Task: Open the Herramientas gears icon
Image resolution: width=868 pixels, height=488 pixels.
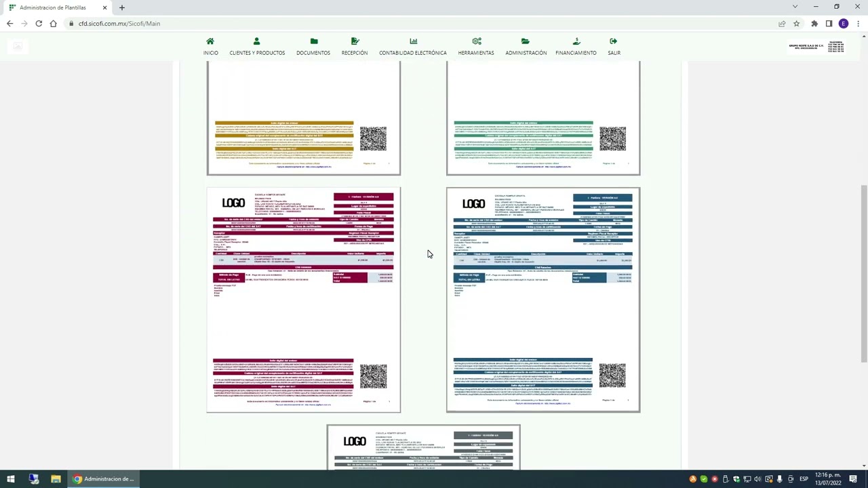Action: (476, 41)
